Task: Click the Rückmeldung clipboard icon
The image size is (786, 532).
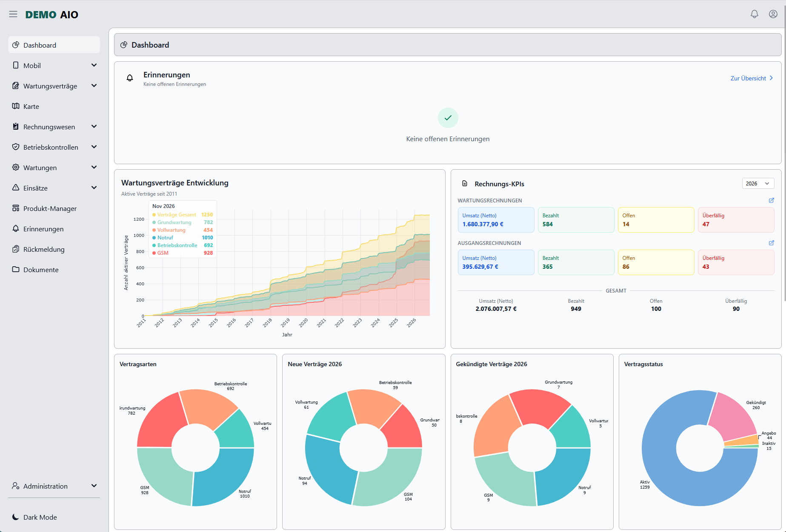Action: click(x=16, y=249)
